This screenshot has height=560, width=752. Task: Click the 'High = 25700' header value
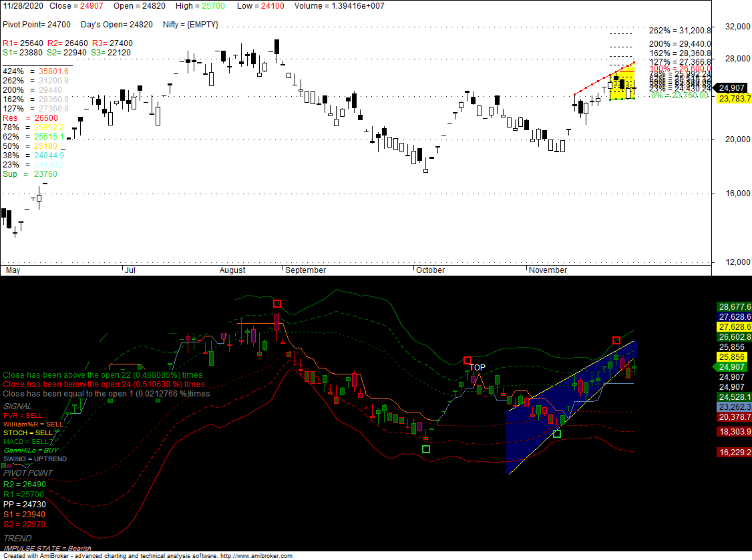tap(200, 6)
